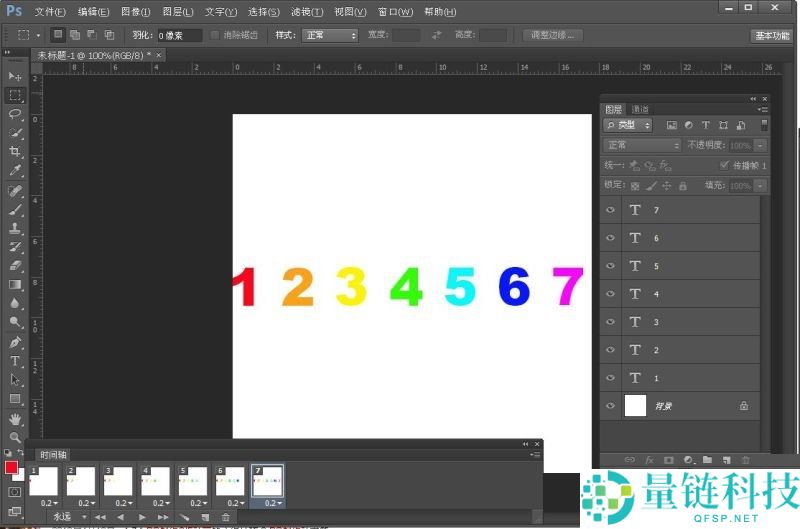Select the Horizontal Type tool
Screen dimensions: 800x529
click(x=15, y=361)
